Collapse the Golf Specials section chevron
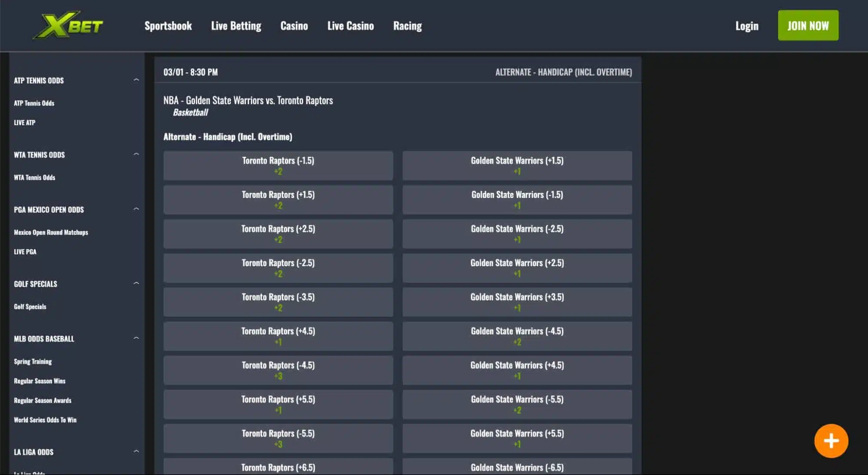The height and width of the screenshot is (475, 868). point(136,283)
